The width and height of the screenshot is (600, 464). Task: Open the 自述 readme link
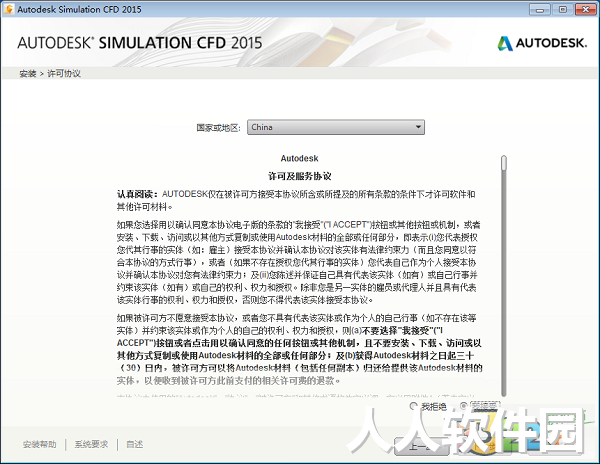[x=135, y=444]
